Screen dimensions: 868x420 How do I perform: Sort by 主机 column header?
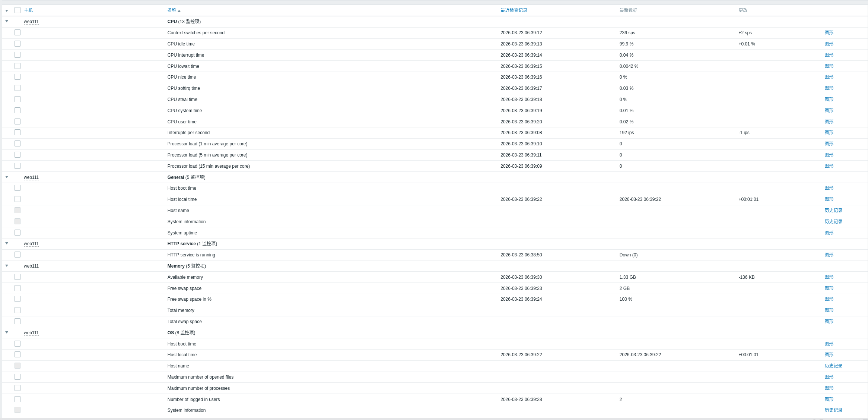pyautogui.click(x=28, y=10)
